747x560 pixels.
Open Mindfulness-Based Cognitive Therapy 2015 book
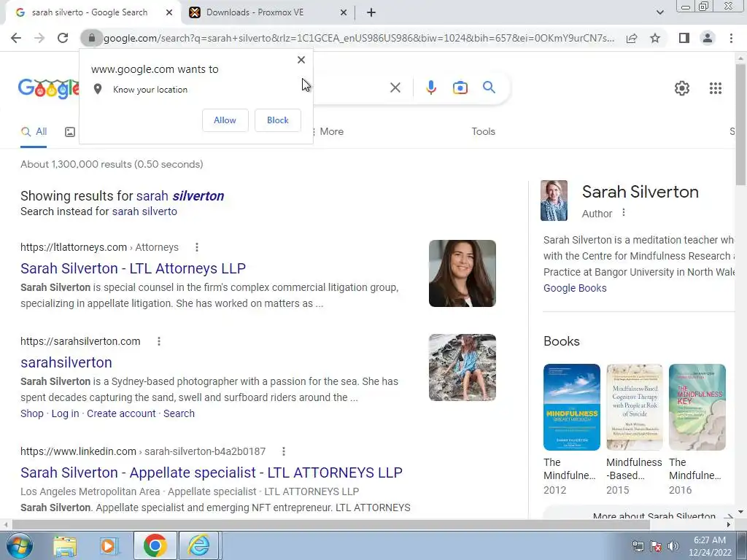click(x=634, y=407)
